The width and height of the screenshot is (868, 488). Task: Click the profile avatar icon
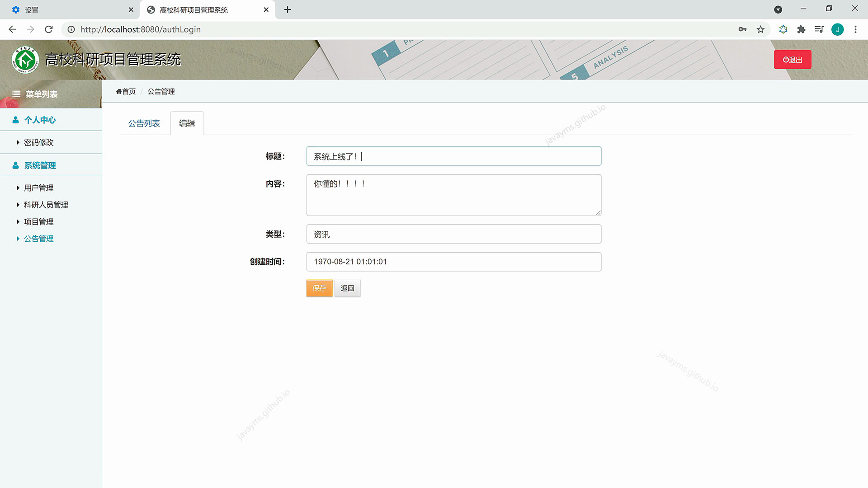tap(838, 29)
